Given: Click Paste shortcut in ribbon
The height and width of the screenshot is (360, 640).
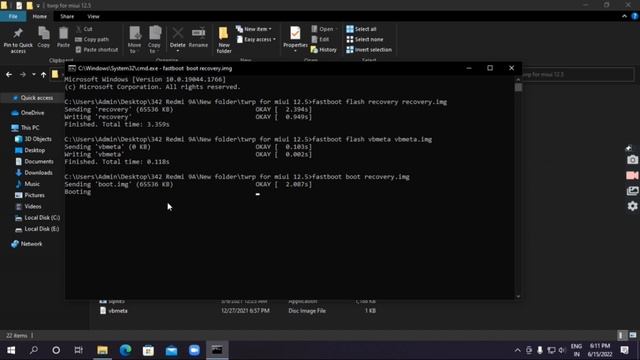Looking at the screenshot, I should coord(97,49).
